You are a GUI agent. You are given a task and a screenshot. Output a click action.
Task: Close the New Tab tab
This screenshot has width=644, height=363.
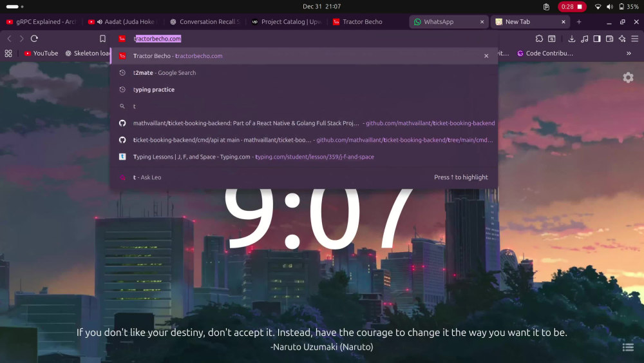pos(563,22)
